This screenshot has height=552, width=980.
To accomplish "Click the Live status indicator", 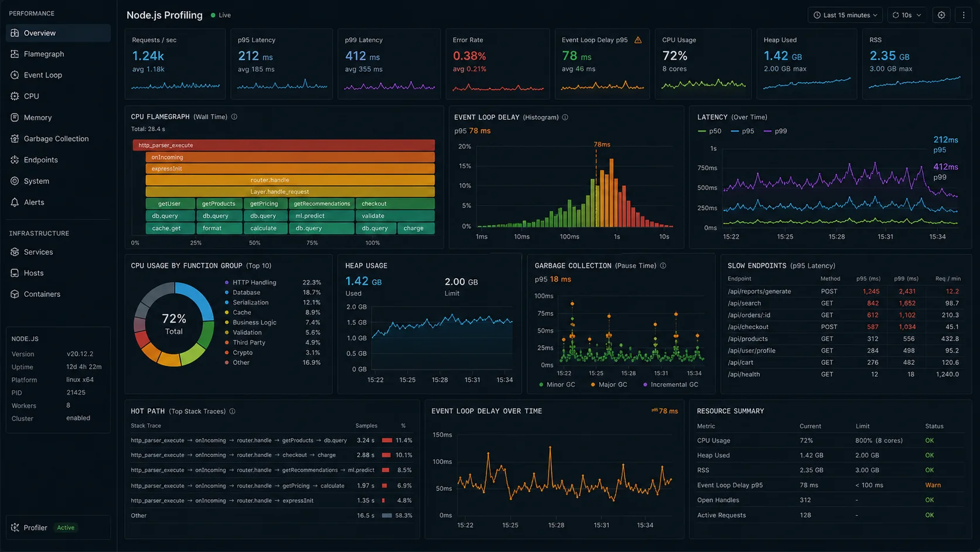I will pyautogui.click(x=221, y=15).
